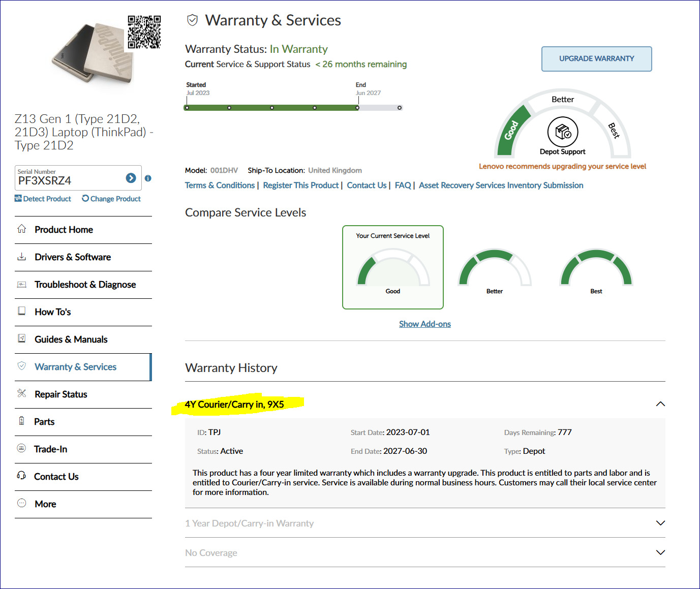Viewport: 700px width, 589px height.
Task: Click the Troubleshoot & Diagnose monitor icon
Action: pos(21,285)
